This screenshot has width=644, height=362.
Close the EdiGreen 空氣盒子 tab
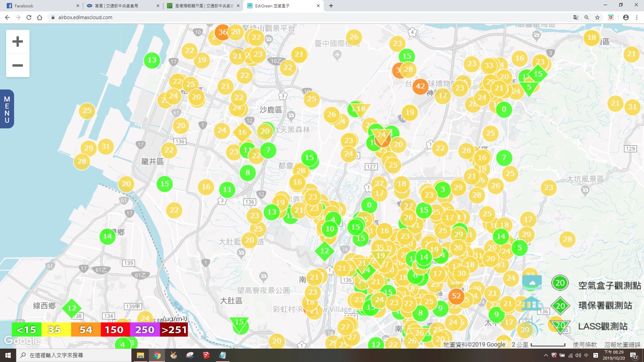[x=318, y=6]
